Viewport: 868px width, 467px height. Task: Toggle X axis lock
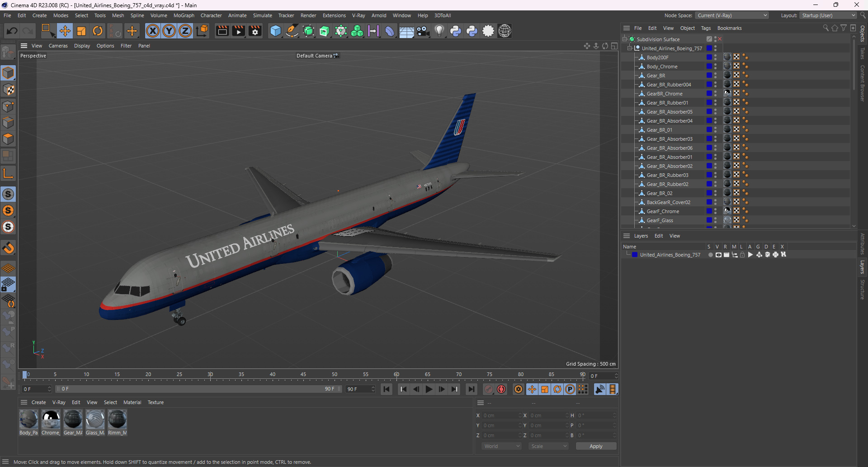(153, 31)
